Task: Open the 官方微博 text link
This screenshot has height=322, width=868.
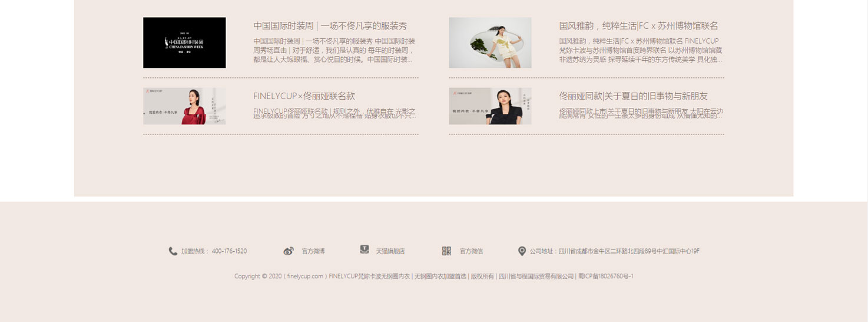Action: tap(313, 251)
